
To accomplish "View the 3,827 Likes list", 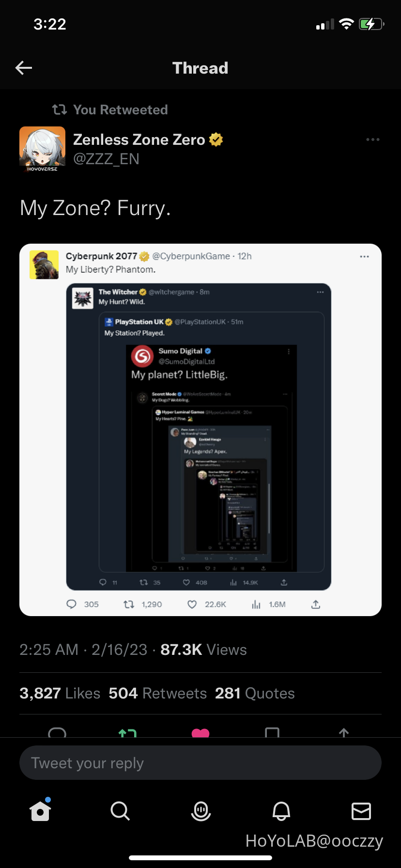I will click(x=60, y=693).
